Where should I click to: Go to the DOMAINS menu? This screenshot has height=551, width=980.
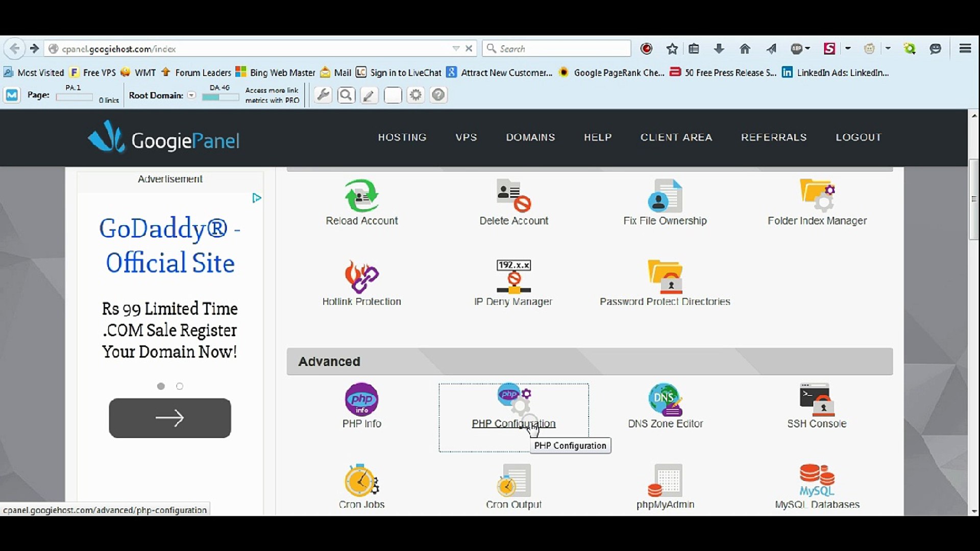(530, 137)
